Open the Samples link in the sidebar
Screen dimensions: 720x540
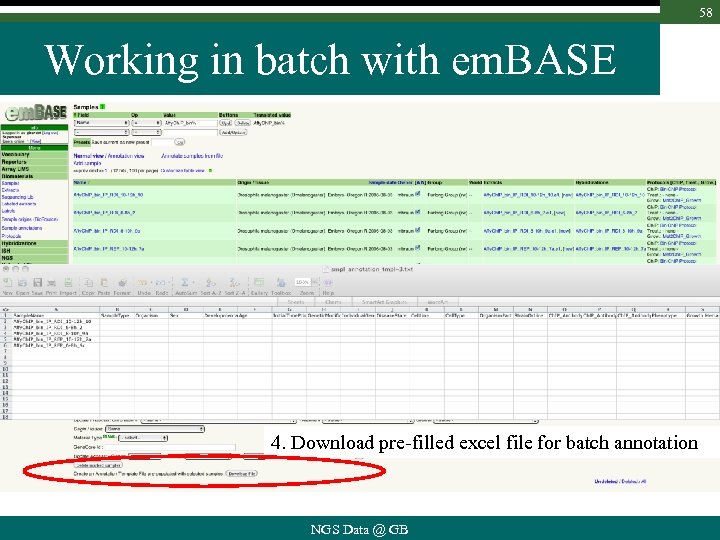point(11,183)
